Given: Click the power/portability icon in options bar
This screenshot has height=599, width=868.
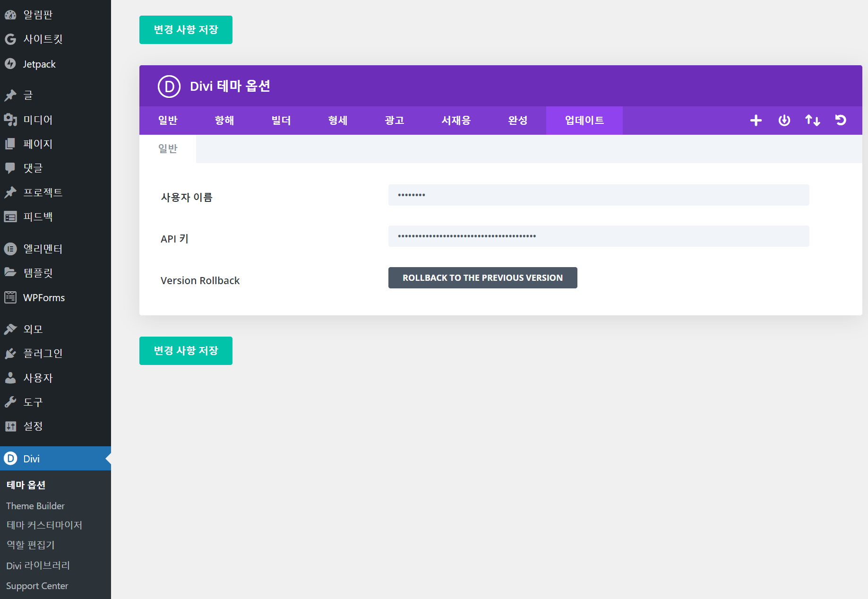Looking at the screenshot, I should [x=784, y=121].
